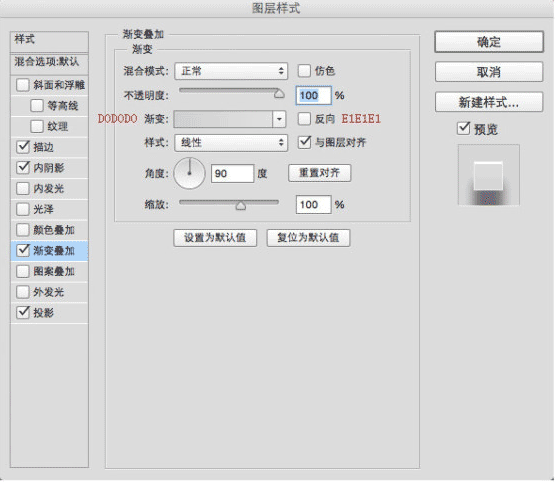
Task: Uncheck the 投影 checkbox
Action: point(23,312)
